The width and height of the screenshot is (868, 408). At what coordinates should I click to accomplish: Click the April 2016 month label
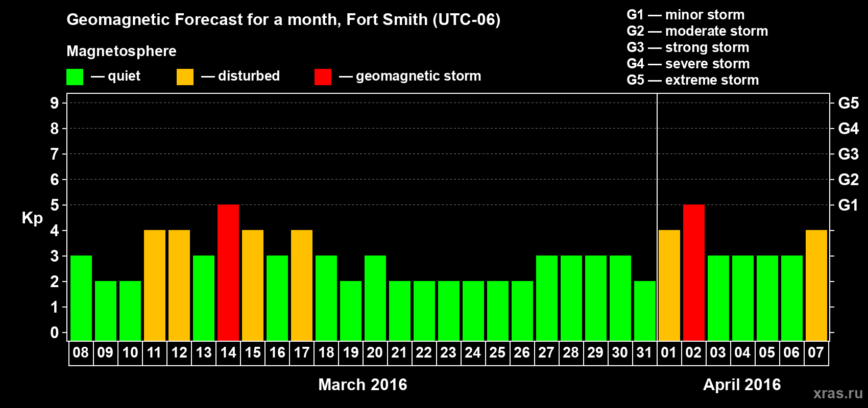click(742, 385)
